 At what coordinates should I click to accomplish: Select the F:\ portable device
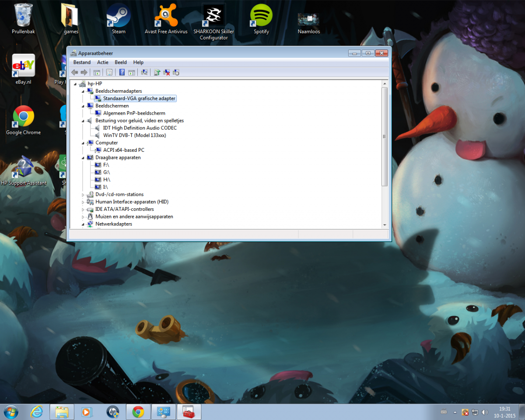pos(106,165)
